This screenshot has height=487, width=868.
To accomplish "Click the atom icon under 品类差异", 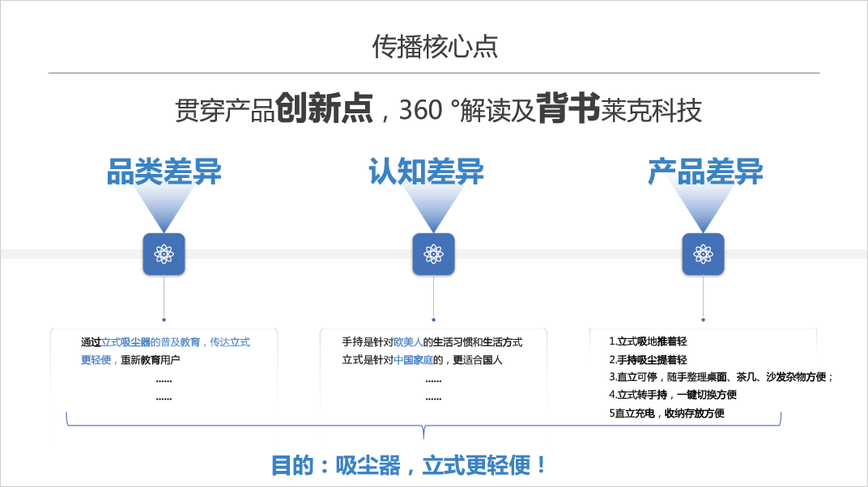I will click(164, 253).
